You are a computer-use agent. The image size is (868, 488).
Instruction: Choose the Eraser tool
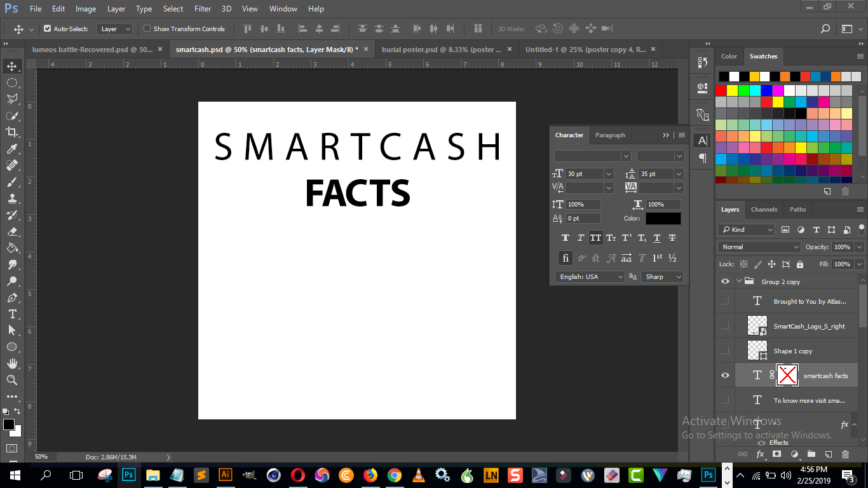pyautogui.click(x=12, y=231)
